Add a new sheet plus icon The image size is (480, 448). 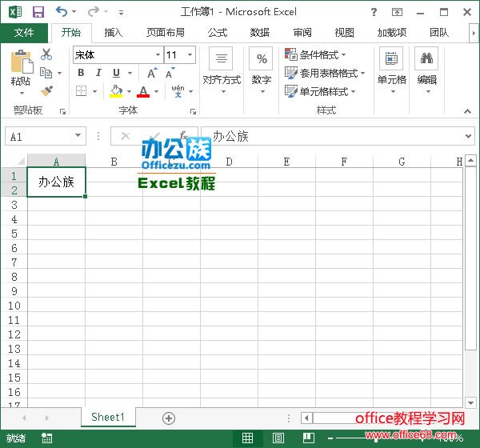(169, 418)
